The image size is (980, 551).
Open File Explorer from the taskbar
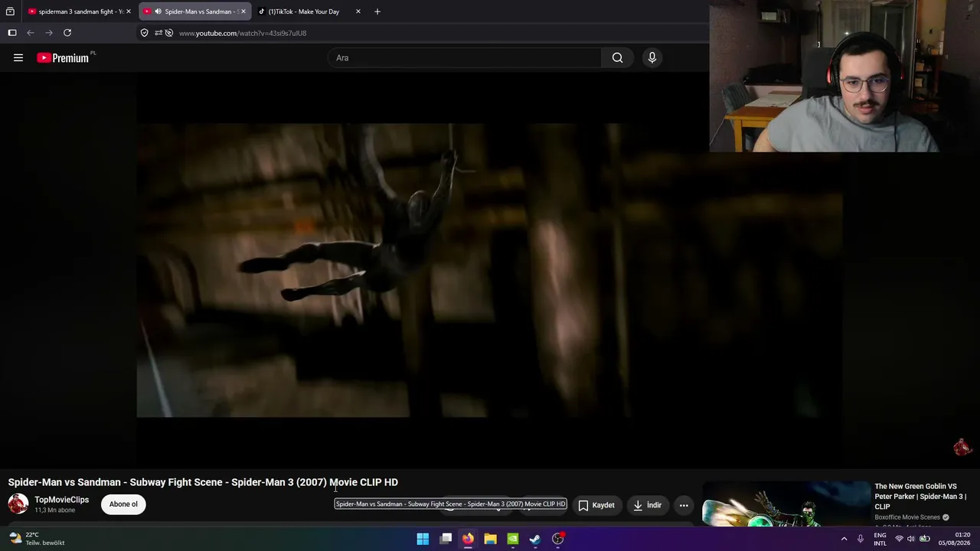(x=490, y=539)
